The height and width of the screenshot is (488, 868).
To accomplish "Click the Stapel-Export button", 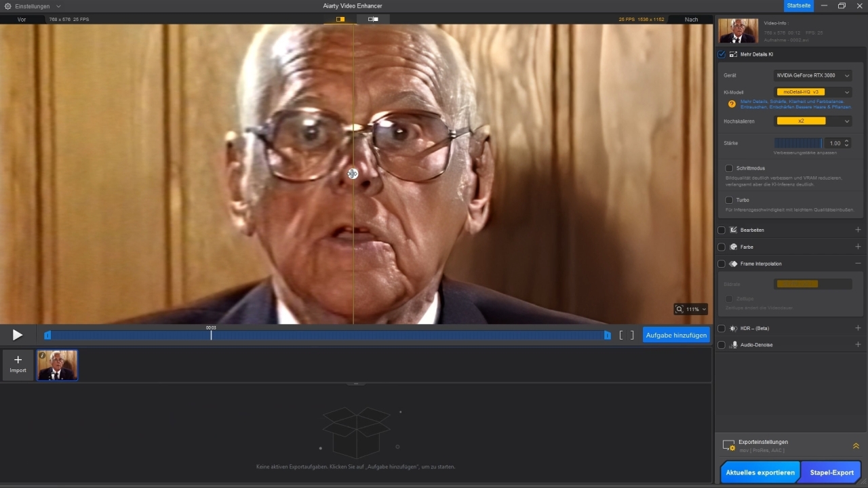I will point(831,472).
